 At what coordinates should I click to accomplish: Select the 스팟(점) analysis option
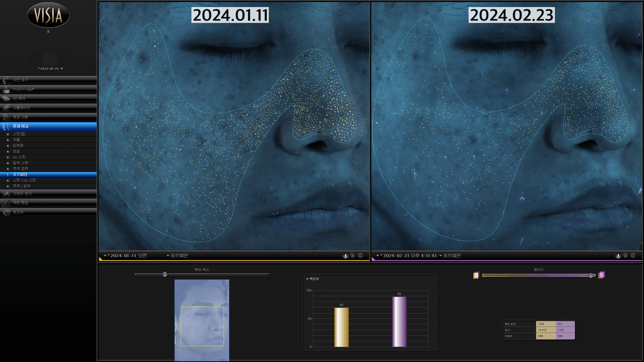click(48, 134)
